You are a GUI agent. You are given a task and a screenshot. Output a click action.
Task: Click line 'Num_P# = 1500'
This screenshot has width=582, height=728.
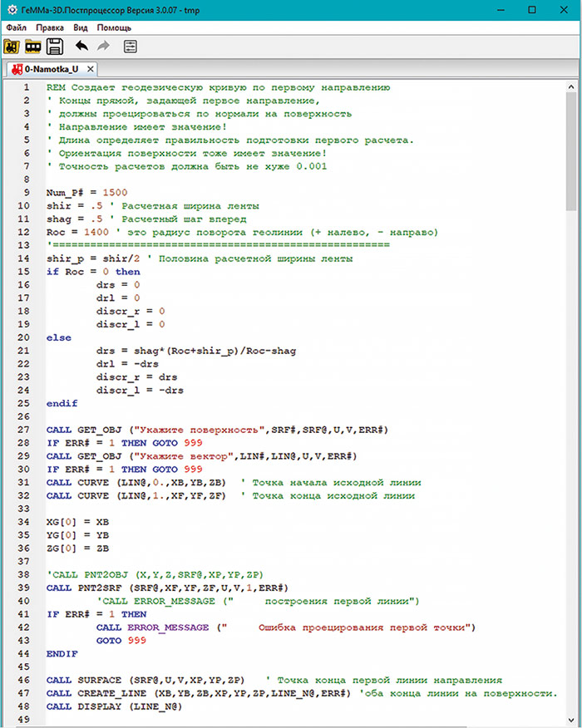86,193
